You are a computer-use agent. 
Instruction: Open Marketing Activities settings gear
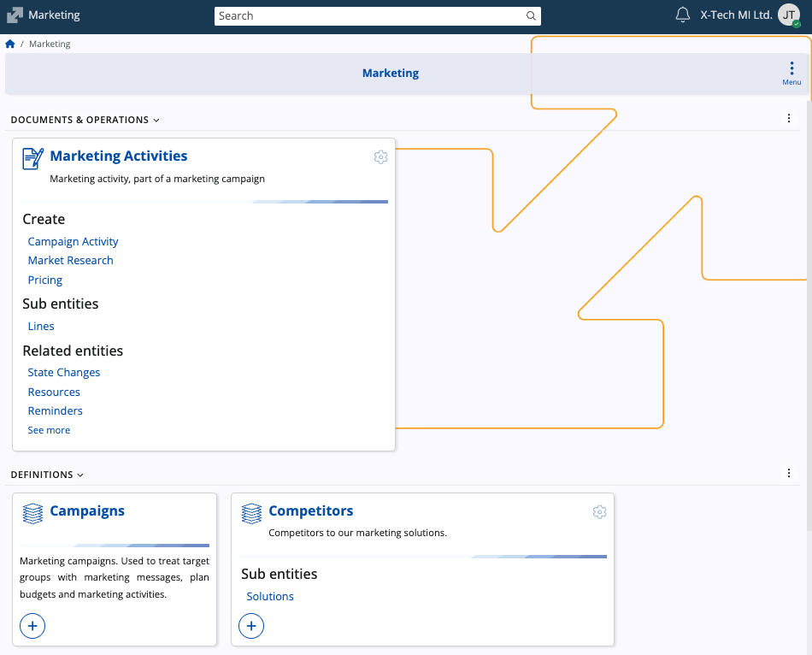tap(381, 156)
